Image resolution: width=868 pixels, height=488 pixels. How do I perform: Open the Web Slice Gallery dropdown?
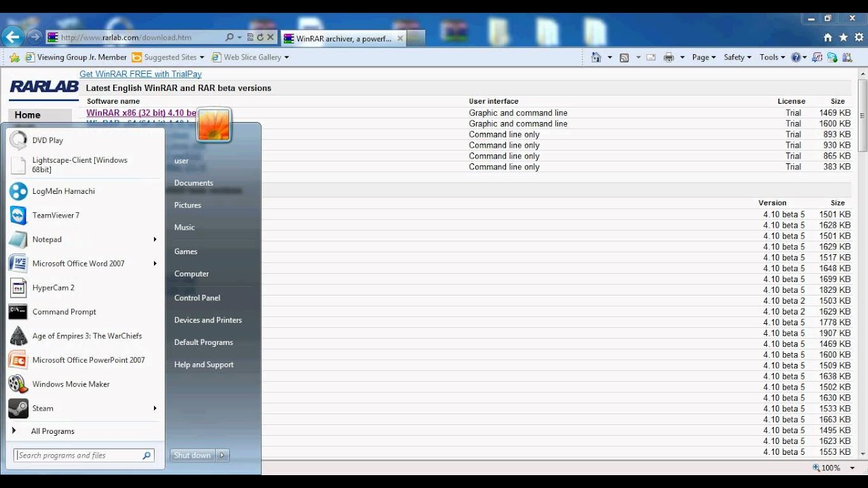coord(286,58)
